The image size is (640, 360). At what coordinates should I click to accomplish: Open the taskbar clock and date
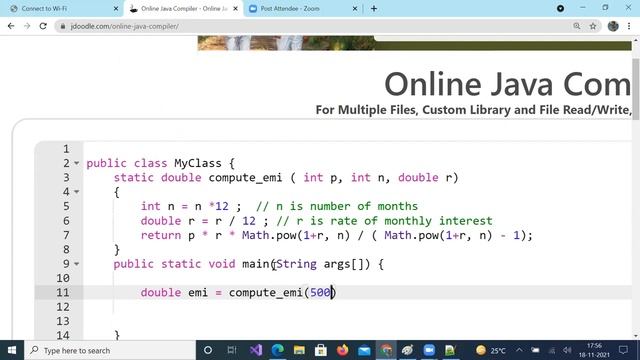pos(594,350)
